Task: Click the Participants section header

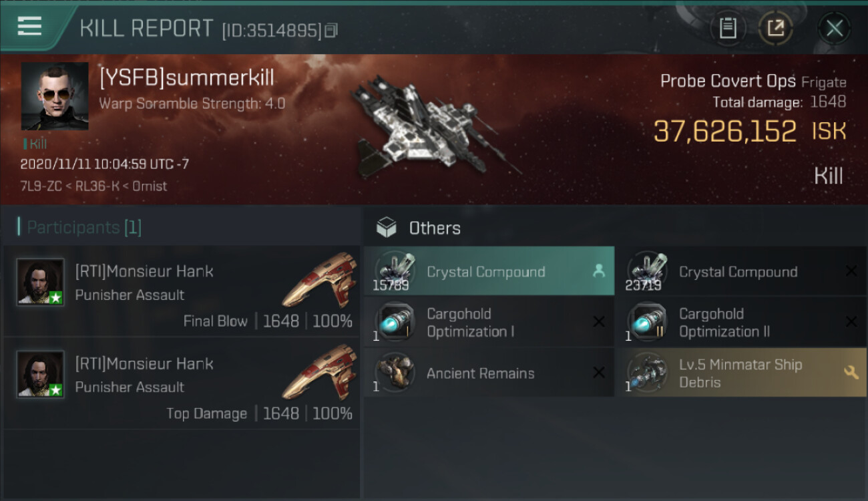Action: pos(80,227)
